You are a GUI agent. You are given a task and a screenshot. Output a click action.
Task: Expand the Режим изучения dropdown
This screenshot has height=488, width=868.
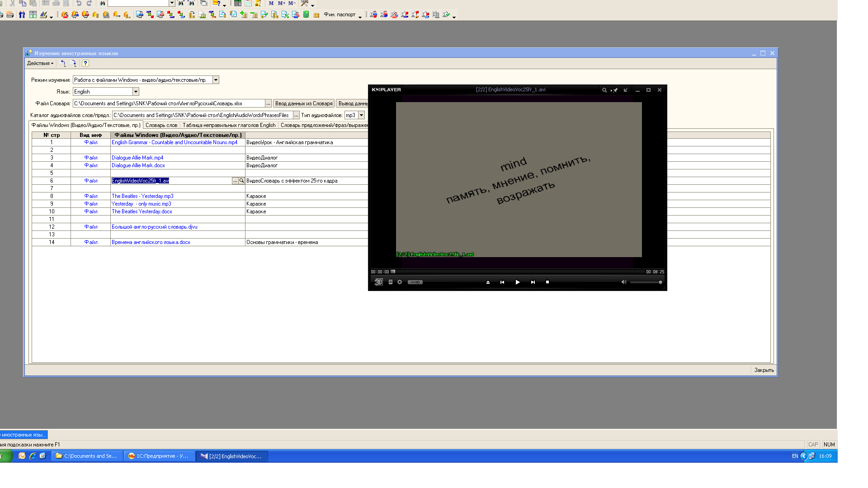tap(216, 80)
